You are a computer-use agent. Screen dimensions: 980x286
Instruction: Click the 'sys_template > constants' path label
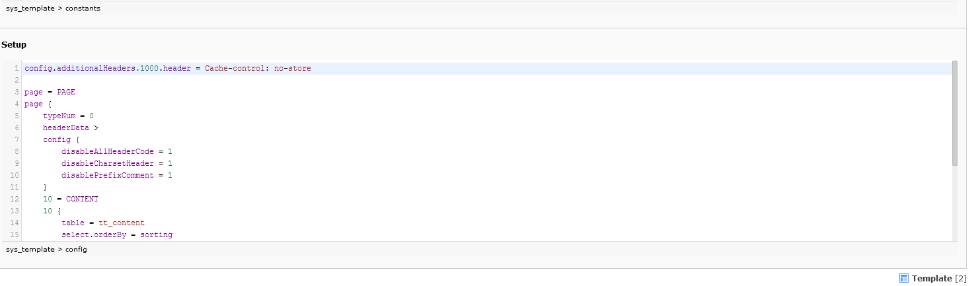(53, 8)
